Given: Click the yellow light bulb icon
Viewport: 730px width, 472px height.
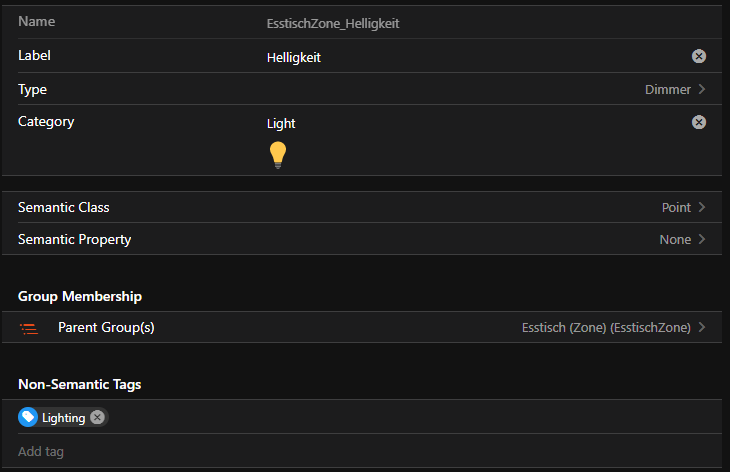Looking at the screenshot, I should [x=278, y=154].
